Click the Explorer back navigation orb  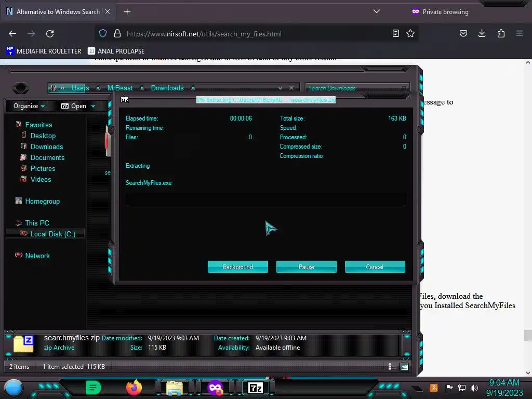coord(21,88)
